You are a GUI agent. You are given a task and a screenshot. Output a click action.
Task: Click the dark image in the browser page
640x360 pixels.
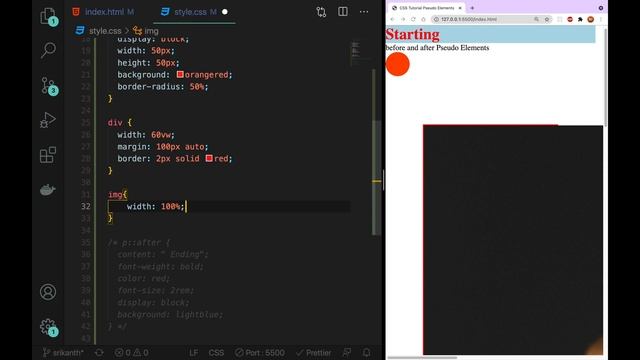(513, 240)
